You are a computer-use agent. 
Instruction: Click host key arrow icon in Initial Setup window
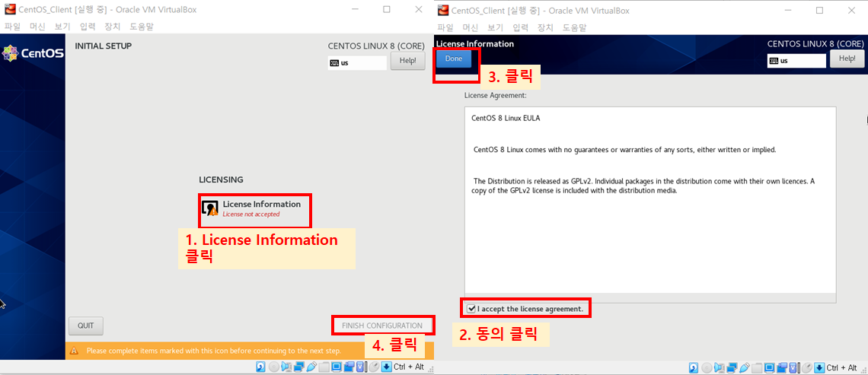[x=386, y=367]
